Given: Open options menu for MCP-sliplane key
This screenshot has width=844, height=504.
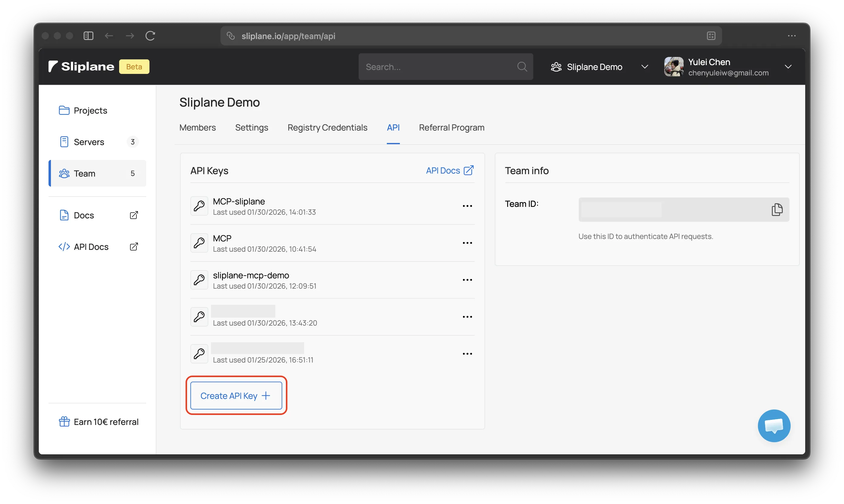Looking at the screenshot, I should pyautogui.click(x=467, y=206).
